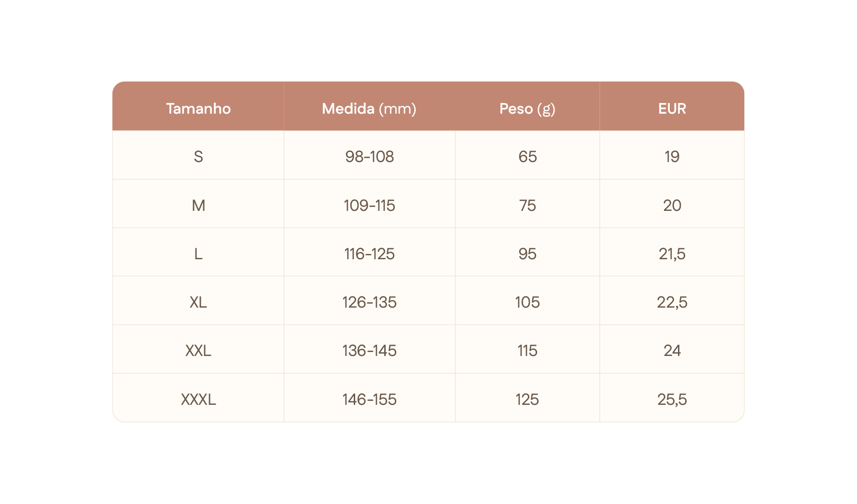
Task: Click the Tamanho column header
Action: 198,108
